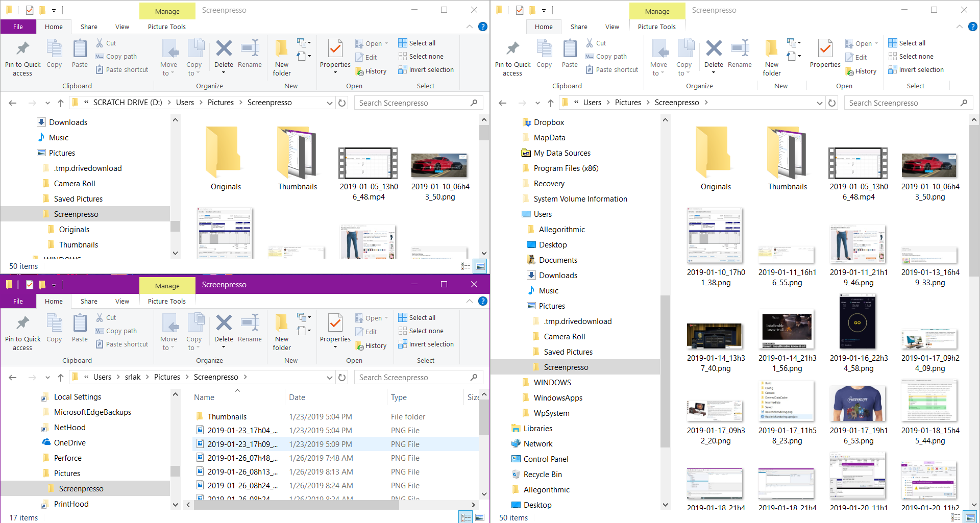Click Search Screenpresso box in right window
This screenshot has width=980, height=523.
(909, 103)
